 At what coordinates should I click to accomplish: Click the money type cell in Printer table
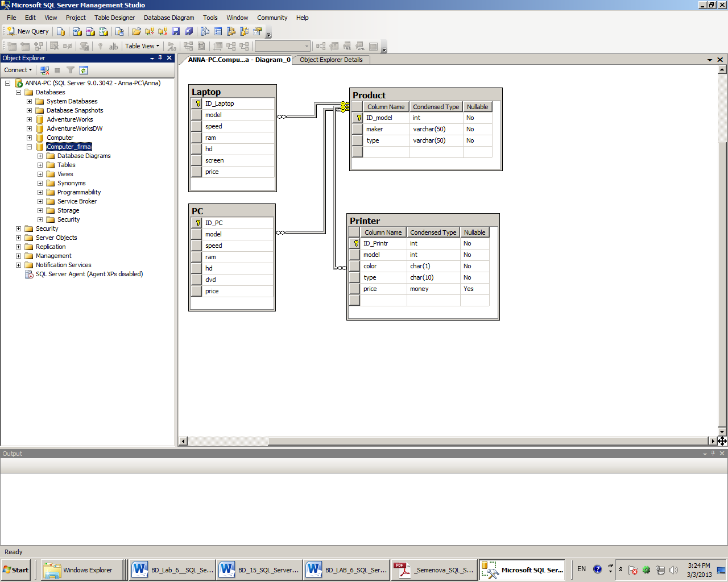tap(433, 289)
